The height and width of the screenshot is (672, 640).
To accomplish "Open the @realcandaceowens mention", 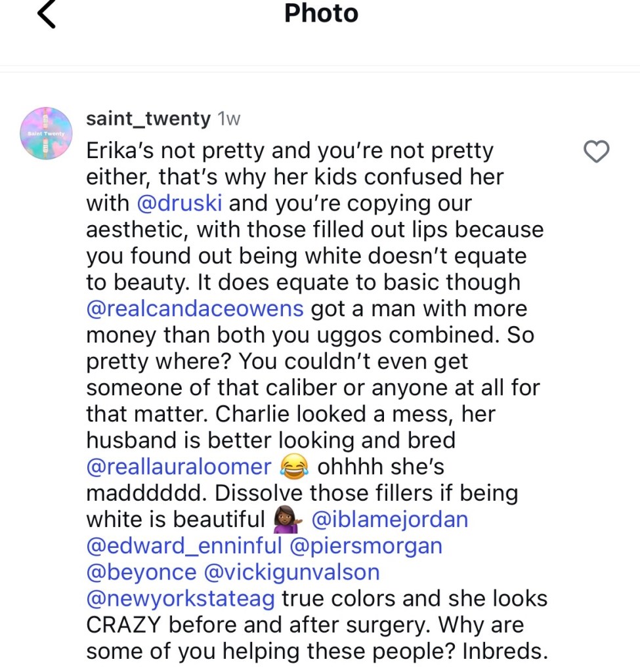I will point(195,308).
